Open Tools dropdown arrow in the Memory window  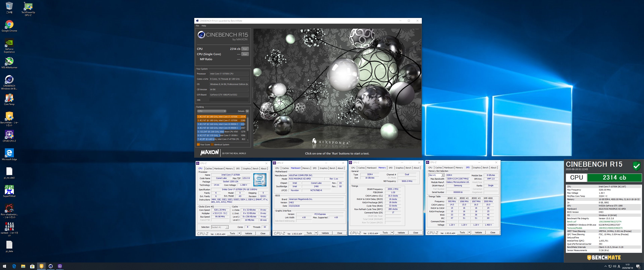(x=392, y=233)
